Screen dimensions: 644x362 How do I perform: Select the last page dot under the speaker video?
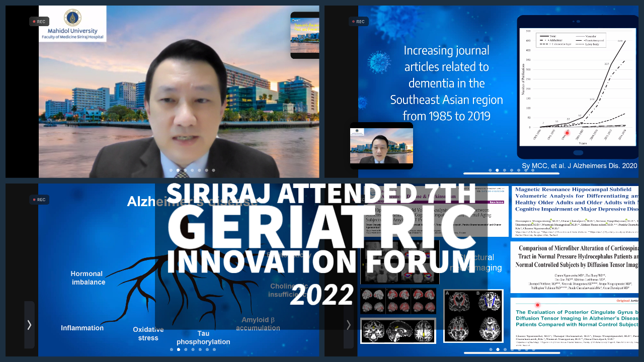pyautogui.click(x=213, y=170)
